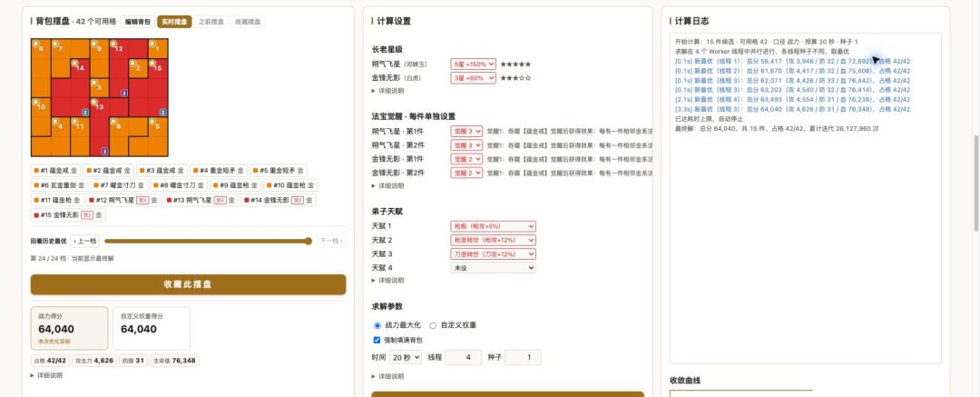Click purple 3 badge at grid bottom row
Image resolution: width=980 pixels, height=397 pixels.
point(104,151)
